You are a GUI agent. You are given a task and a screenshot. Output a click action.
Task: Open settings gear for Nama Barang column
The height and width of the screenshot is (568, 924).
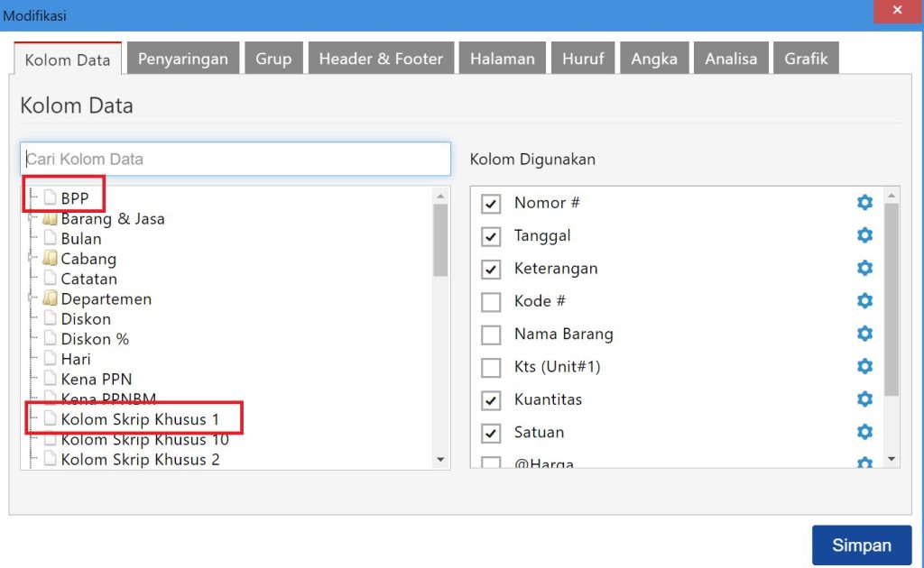(x=864, y=334)
